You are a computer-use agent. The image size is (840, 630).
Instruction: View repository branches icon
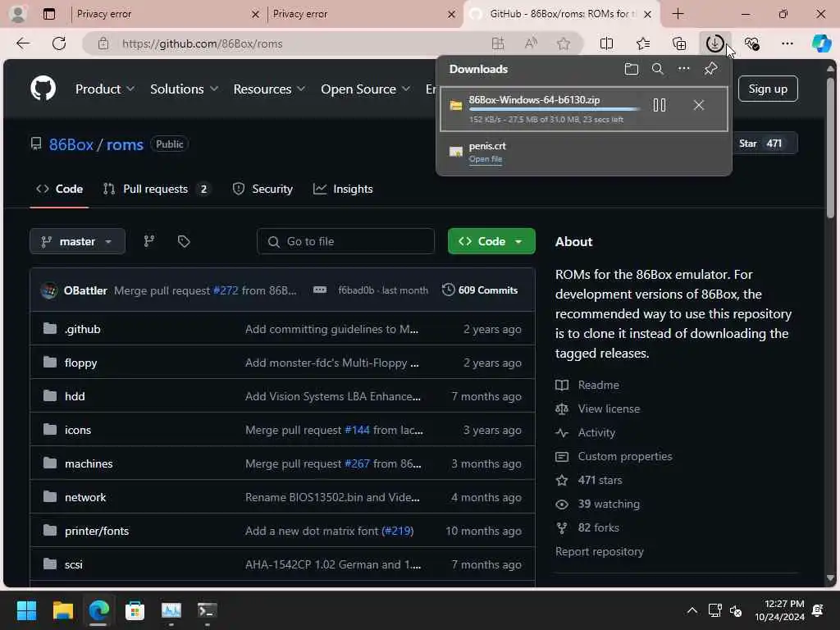point(149,241)
